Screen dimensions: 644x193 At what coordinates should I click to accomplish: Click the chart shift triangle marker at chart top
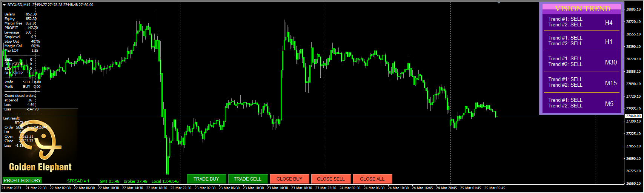coord(499,3)
